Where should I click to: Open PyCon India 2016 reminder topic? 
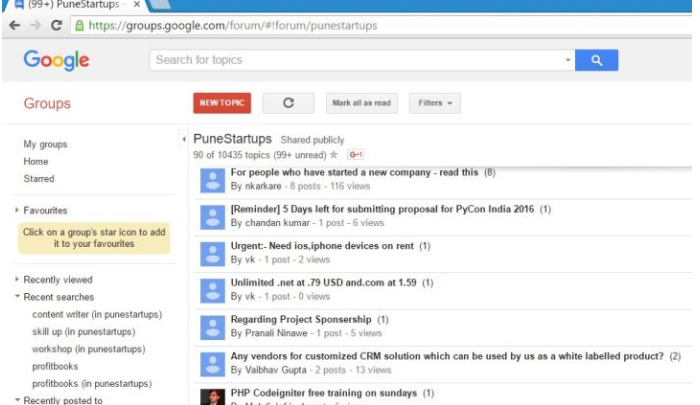(x=382, y=209)
